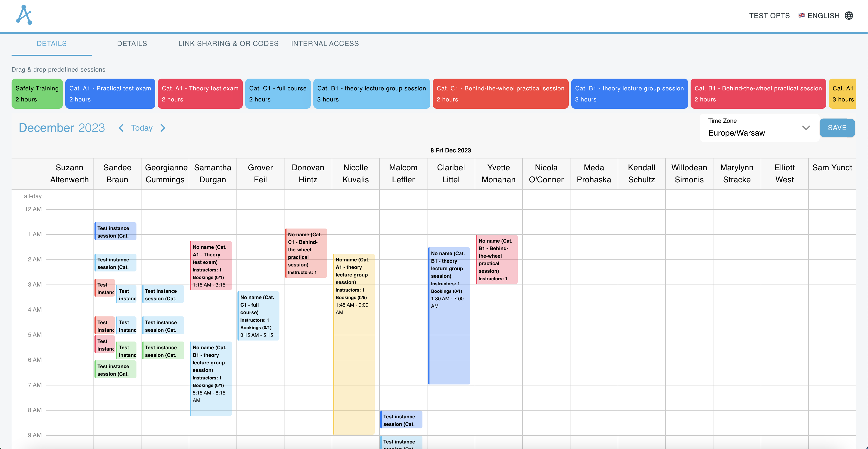Click the SAVE button

coord(837,128)
